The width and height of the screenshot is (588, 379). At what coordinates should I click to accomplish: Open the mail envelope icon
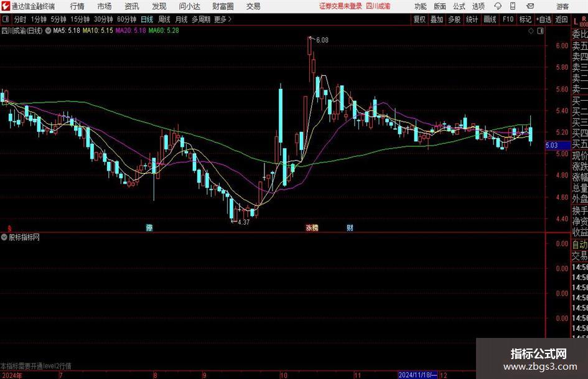(530, 6)
